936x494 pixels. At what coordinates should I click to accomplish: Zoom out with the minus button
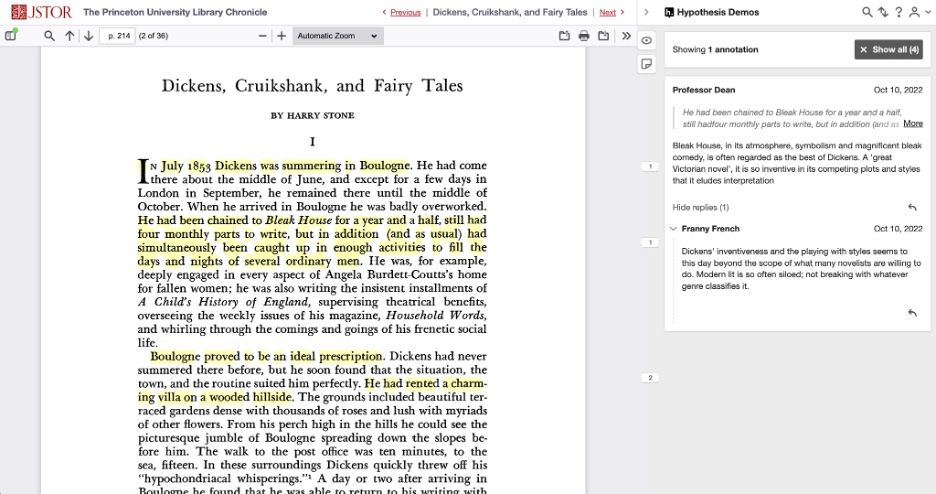coord(262,36)
